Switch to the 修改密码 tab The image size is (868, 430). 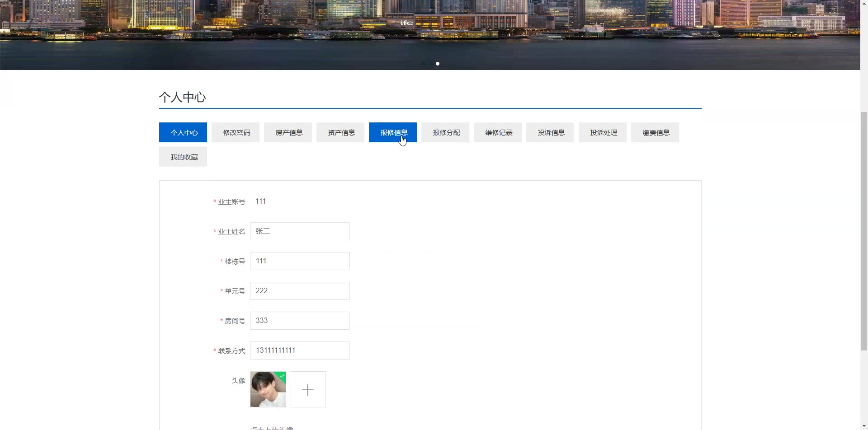pyautogui.click(x=236, y=132)
